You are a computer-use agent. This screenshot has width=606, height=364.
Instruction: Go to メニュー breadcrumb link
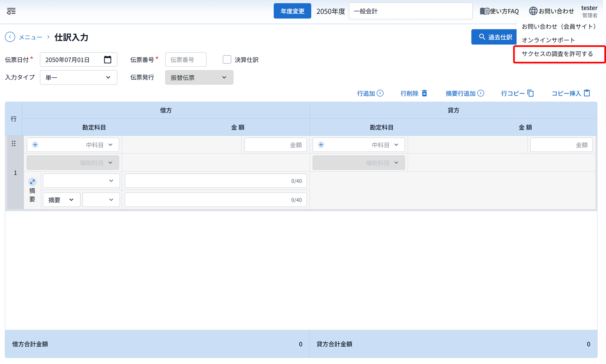click(x=30, y=37)
